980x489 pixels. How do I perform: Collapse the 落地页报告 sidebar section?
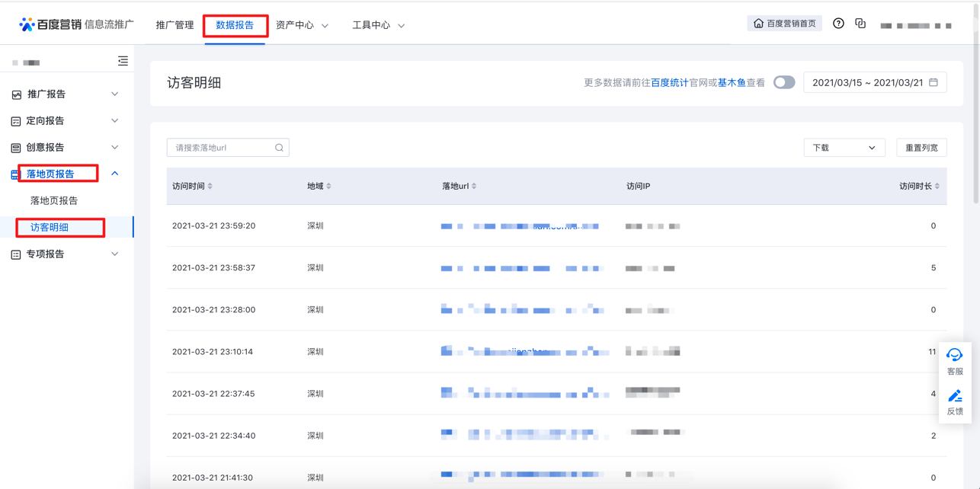click(x=114, y=174)
